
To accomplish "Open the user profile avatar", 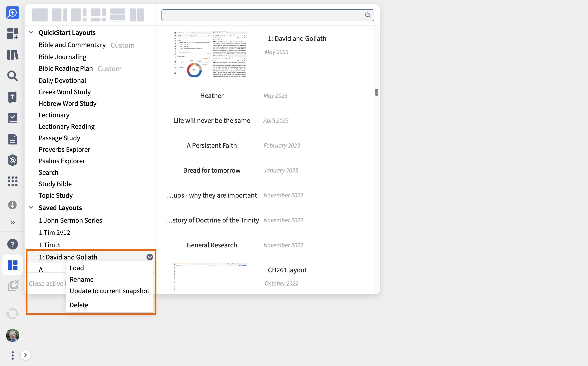I will click(x=13, y=336).
